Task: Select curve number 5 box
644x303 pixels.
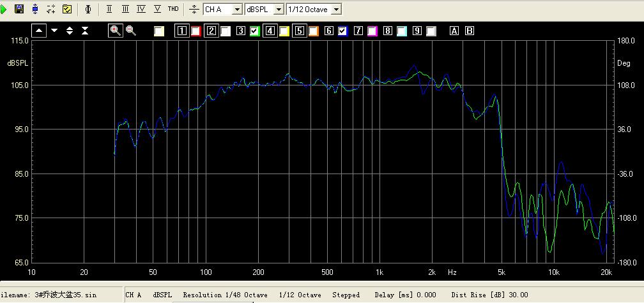Action: [299, 31]
